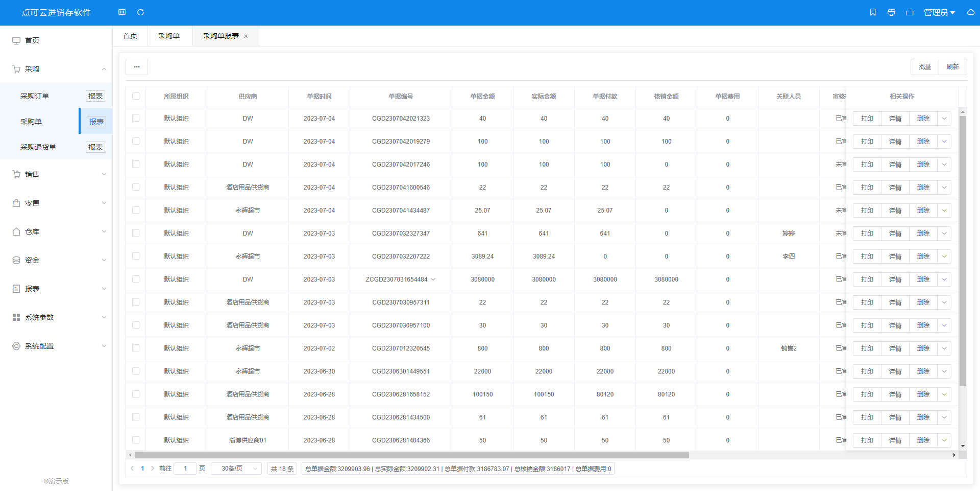Click the 单据金额 column header
980x491 pixels.
point(482,97)
